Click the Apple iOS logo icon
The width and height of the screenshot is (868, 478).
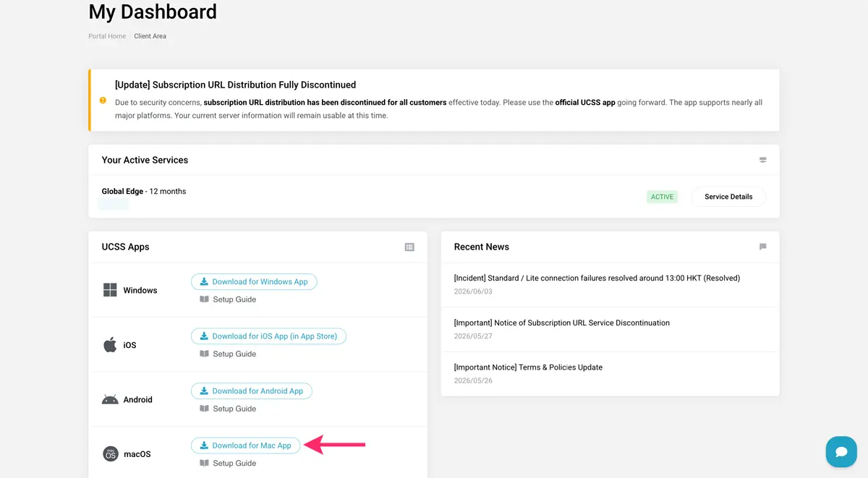110,345
